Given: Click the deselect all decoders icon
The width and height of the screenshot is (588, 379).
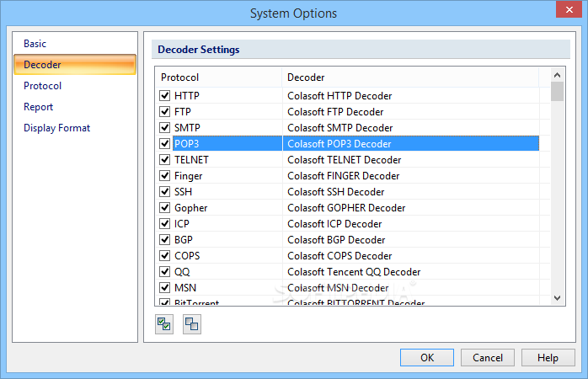Looking at the screenshot, I should [192, 324].
